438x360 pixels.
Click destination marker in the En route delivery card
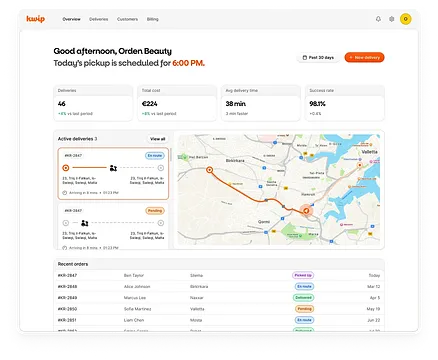[x=161, y=168]
